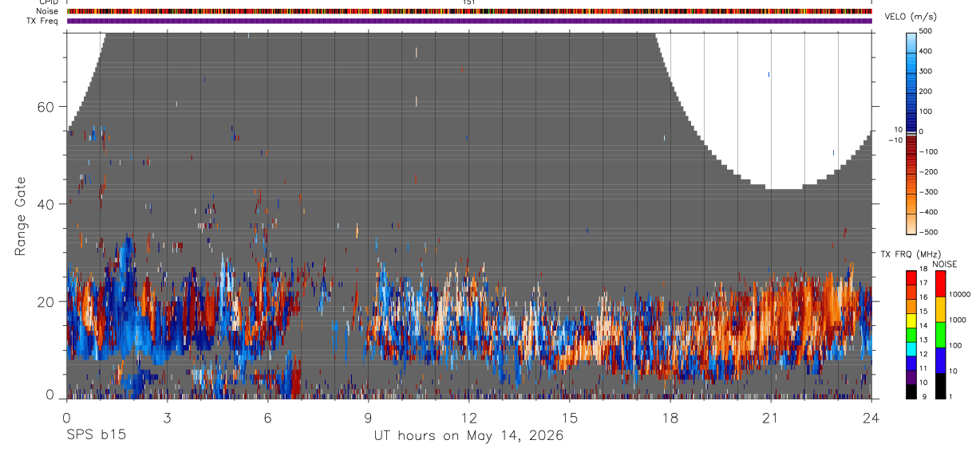The width and height of the screenshot is (980, 452).
Task: Click the -300 tick on the velocity scale
Action: coord(929,191)
